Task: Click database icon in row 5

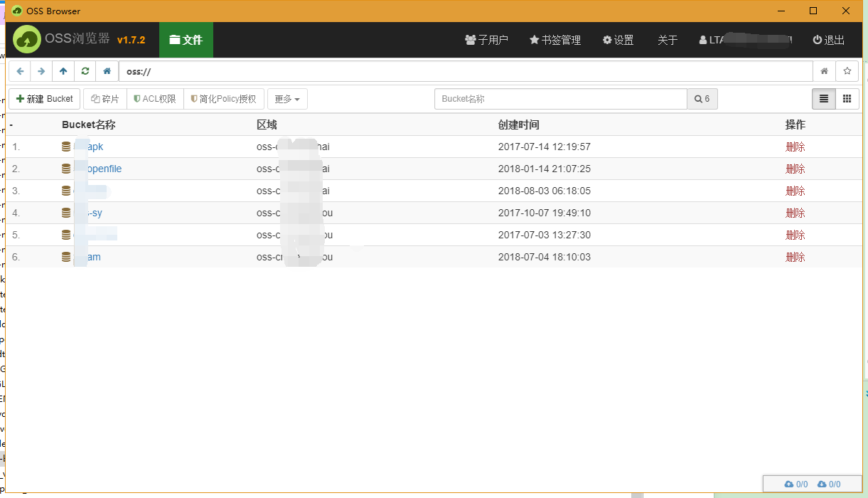Action: 66,235
